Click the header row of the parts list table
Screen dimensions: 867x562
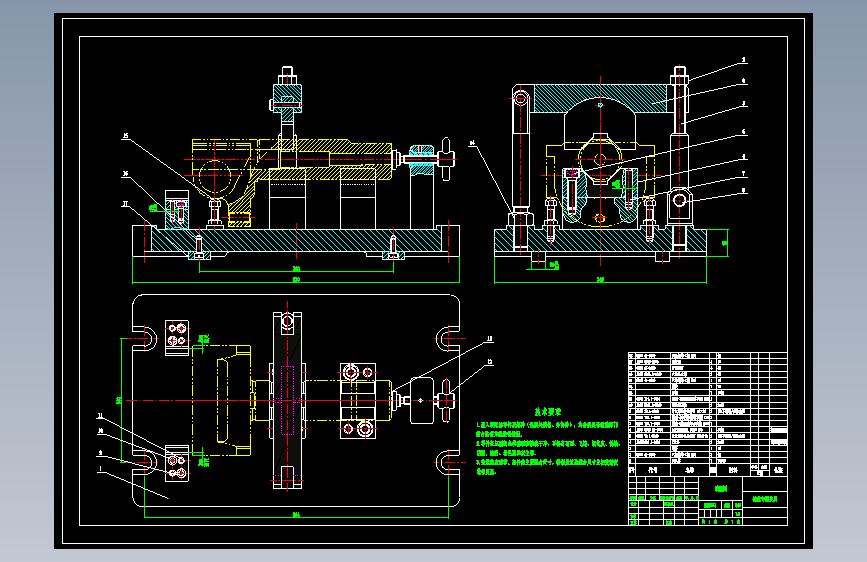pos(707,470)
